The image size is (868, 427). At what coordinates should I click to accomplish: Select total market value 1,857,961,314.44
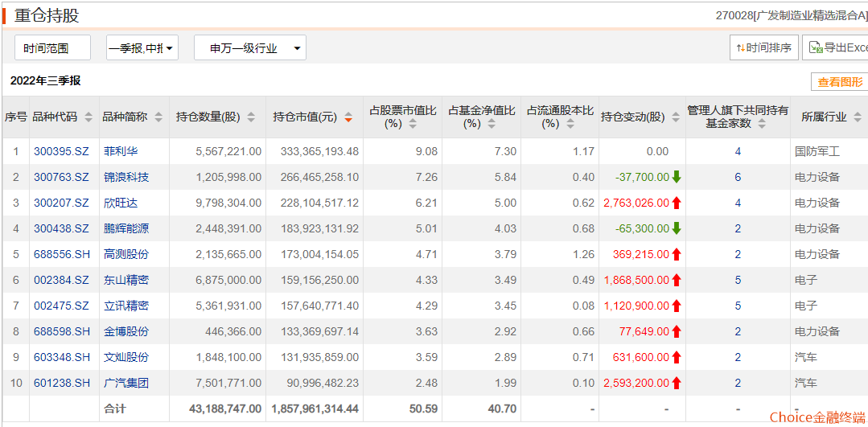pos(315,409)
